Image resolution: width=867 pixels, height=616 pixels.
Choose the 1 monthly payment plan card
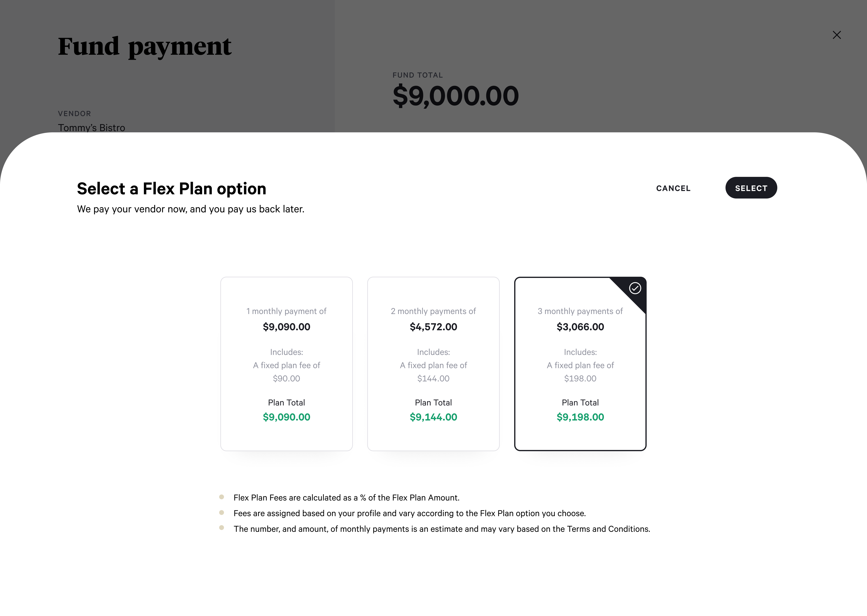click(x=286, y=363)
